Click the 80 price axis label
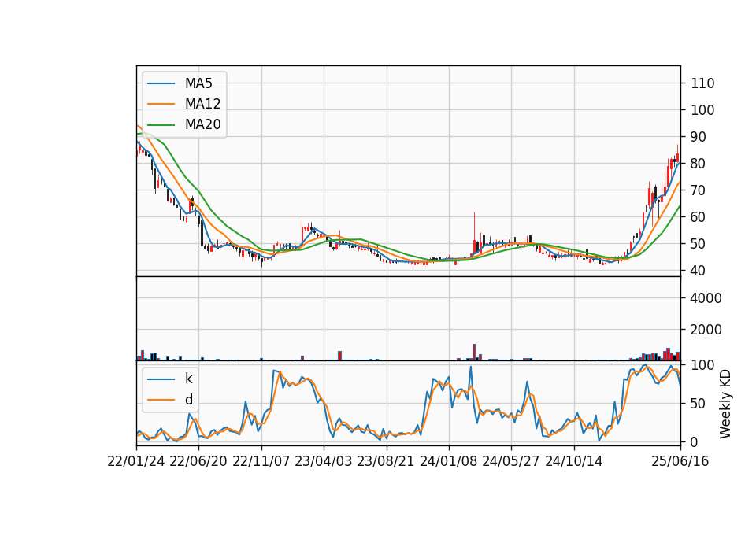 click(699, 164)
